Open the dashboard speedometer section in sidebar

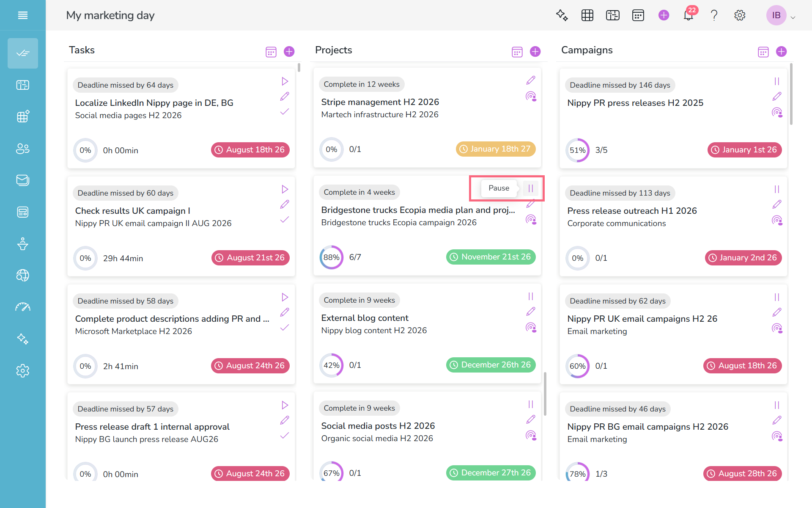click(x=23, y=307)
